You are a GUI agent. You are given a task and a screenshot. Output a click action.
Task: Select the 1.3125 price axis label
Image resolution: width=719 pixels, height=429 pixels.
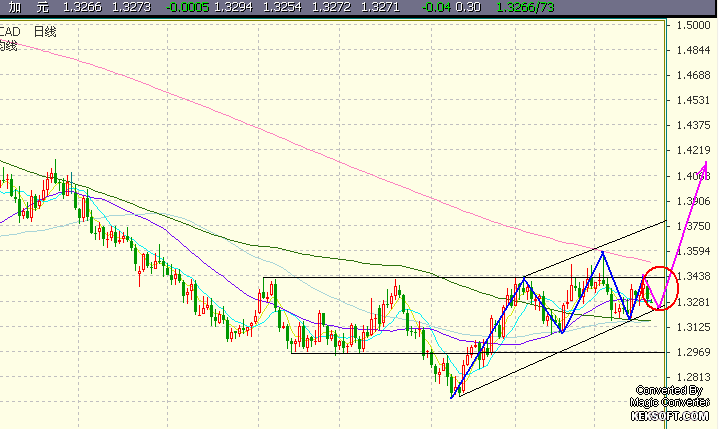coord(693,327)
